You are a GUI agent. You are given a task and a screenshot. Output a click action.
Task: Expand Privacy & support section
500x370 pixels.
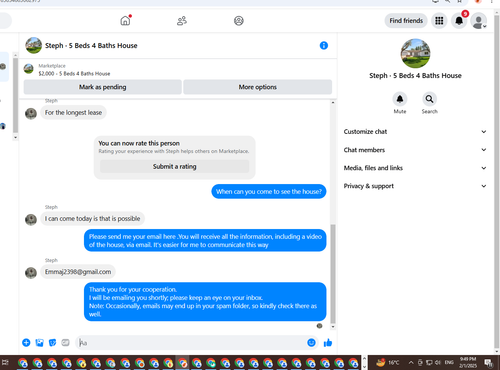pos(415,186)
